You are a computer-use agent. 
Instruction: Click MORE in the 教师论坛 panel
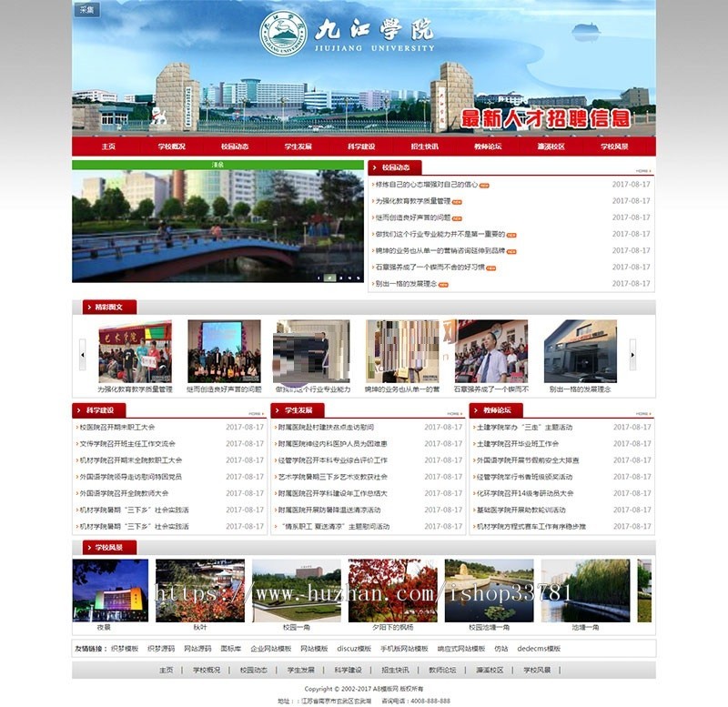click(643, 414)
